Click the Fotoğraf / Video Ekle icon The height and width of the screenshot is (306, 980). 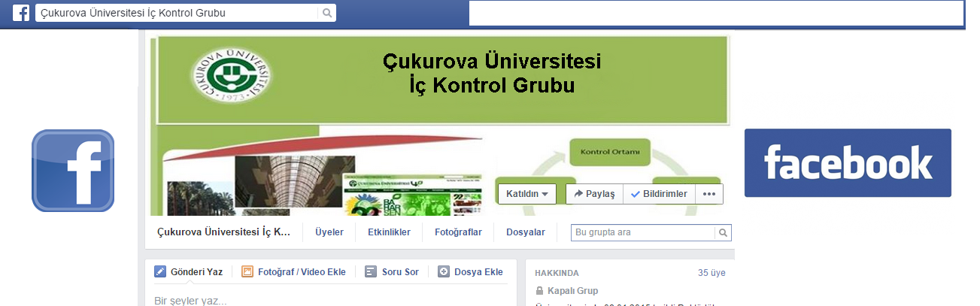click(x=247, y=272)
